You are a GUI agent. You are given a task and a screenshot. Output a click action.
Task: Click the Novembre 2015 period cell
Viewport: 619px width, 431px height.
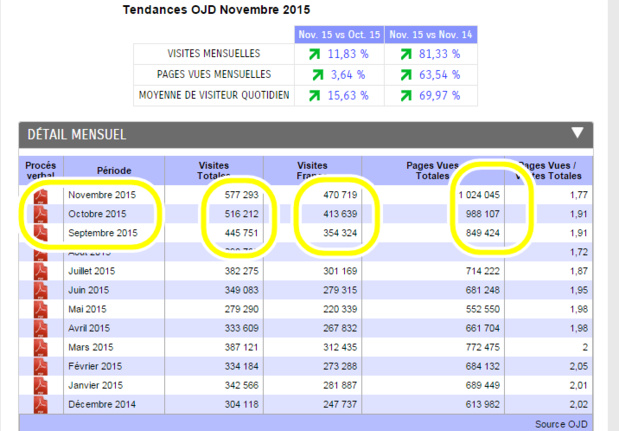(103, 195)
